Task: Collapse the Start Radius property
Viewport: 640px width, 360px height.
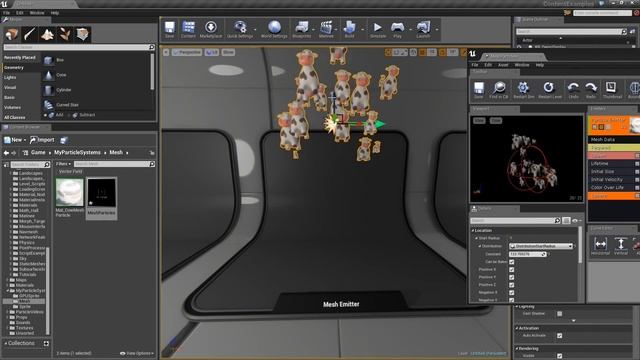Action: (x=476, y=238)
